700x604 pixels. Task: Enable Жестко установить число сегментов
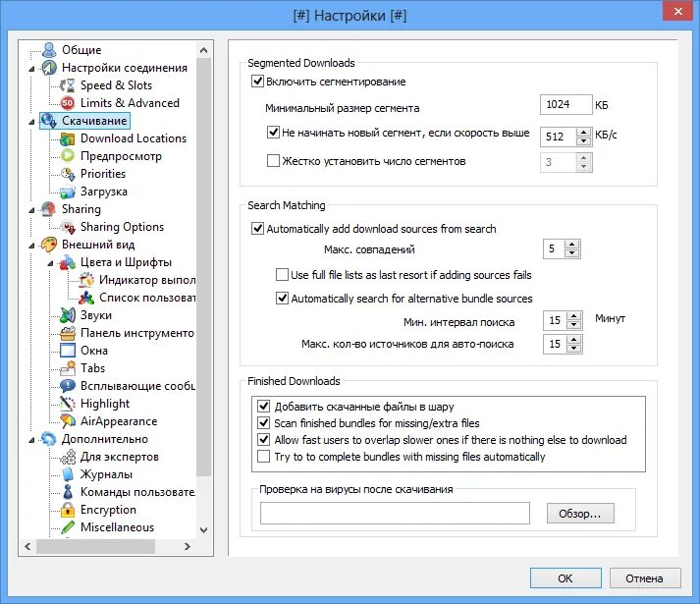(273, 161)
